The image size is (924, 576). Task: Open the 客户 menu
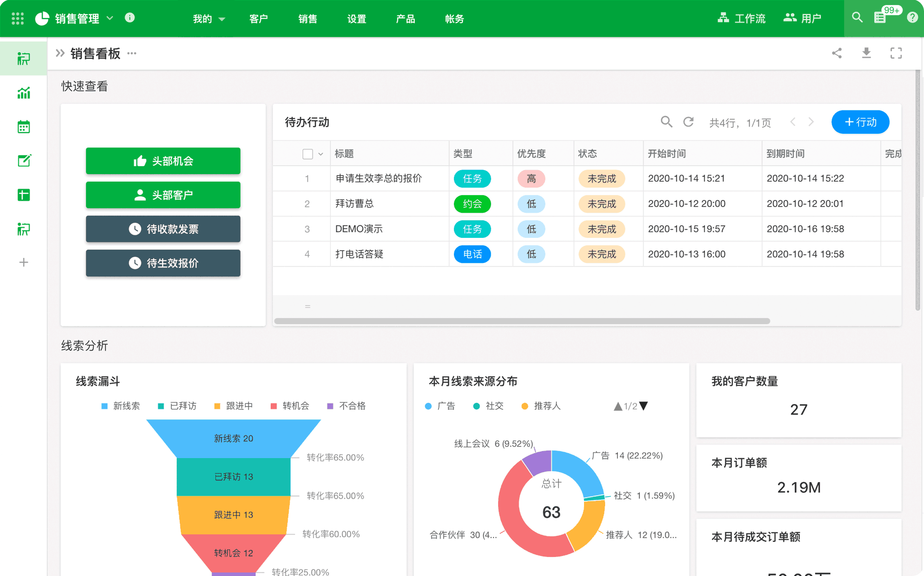[258, 19]
